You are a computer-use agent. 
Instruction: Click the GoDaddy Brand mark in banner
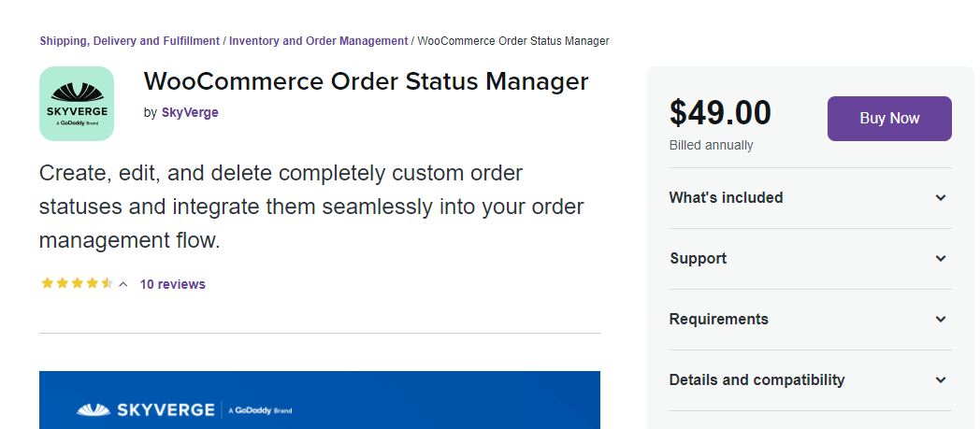(261, 411)
